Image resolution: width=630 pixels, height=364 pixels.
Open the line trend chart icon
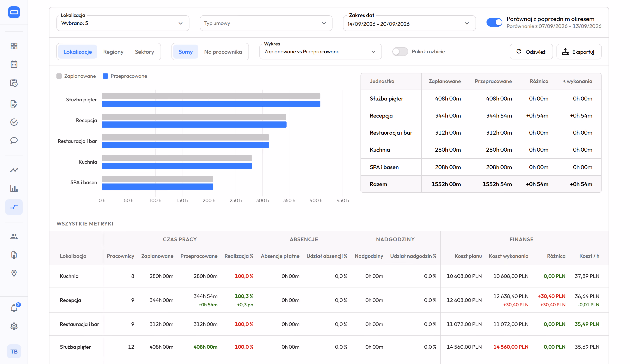click(x=14, y=170)
